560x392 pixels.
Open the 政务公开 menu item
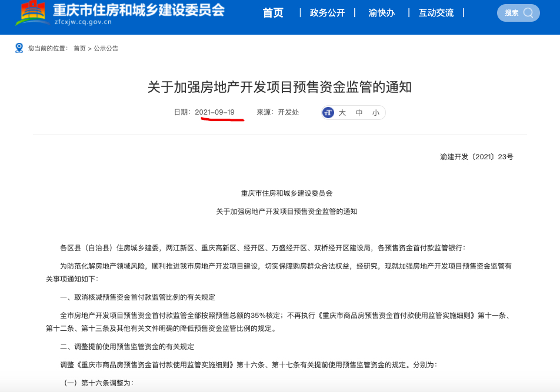[x=327, y=13]
